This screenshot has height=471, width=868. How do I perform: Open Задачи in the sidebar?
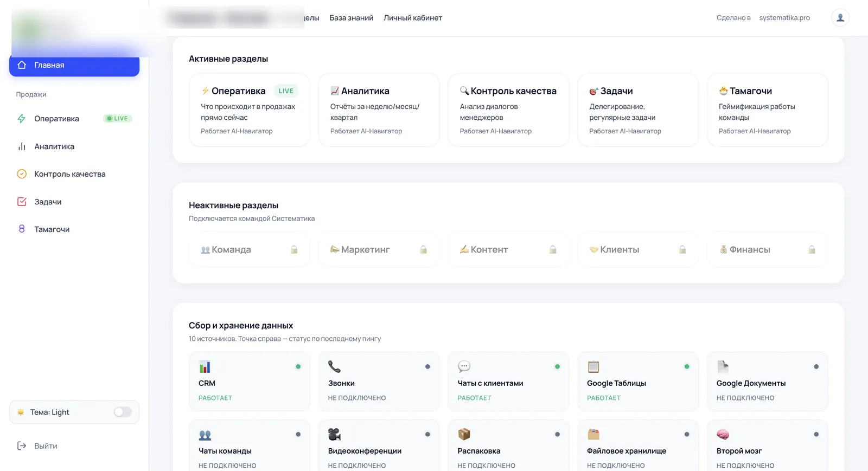74,202
